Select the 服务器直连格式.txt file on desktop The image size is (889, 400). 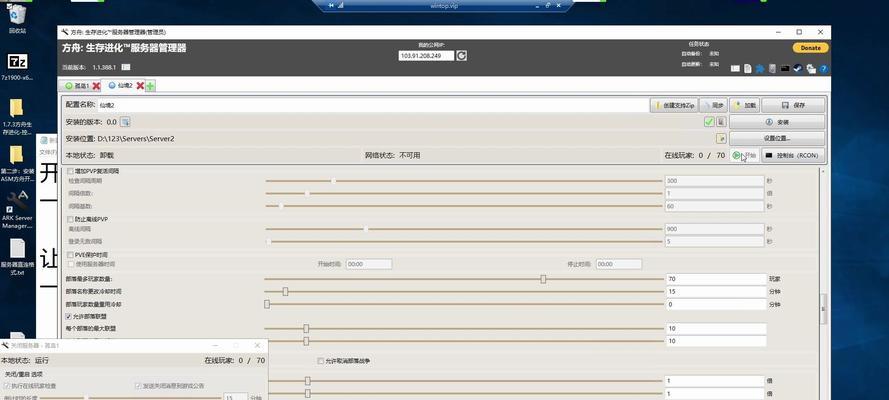point(17,257)
